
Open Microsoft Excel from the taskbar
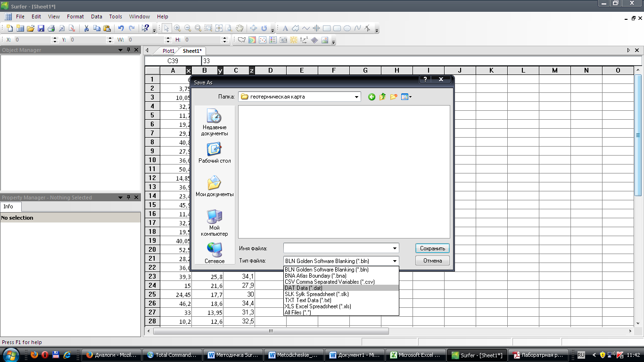pyautogui.click(x=416, y=355)
